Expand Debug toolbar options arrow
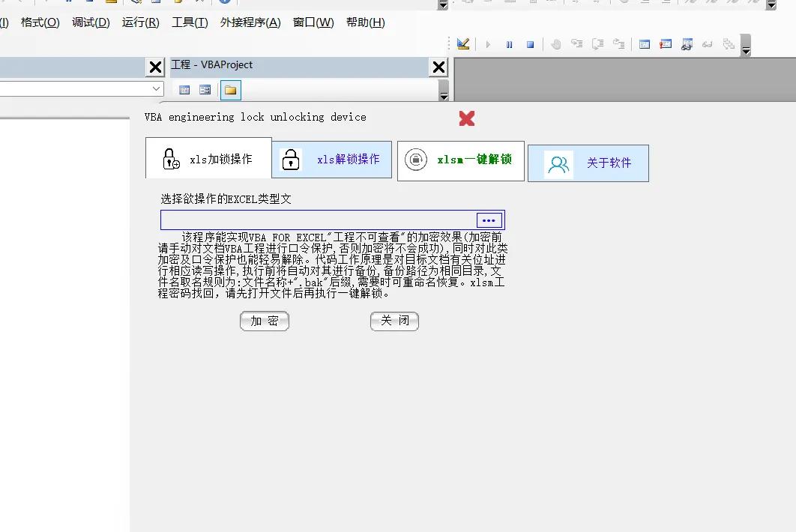The width and height of the screenshot is (796, 532). point(746,46)
